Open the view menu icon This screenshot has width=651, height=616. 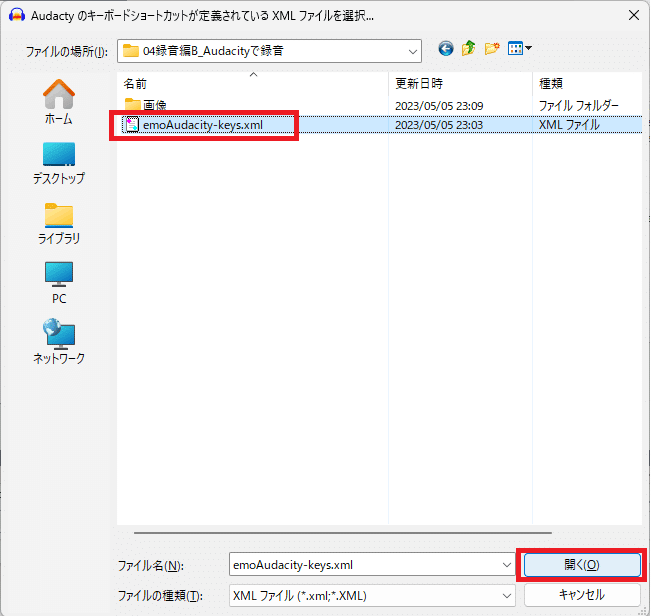519,49
